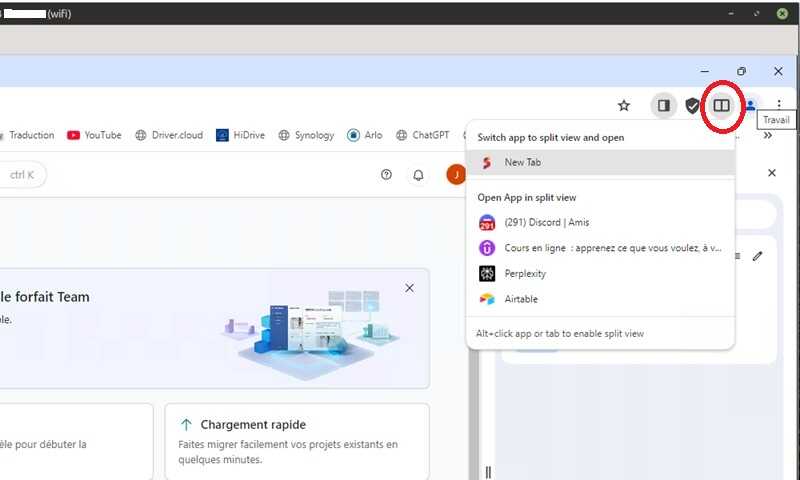Click the split view toolbar icon

point(721,106)
